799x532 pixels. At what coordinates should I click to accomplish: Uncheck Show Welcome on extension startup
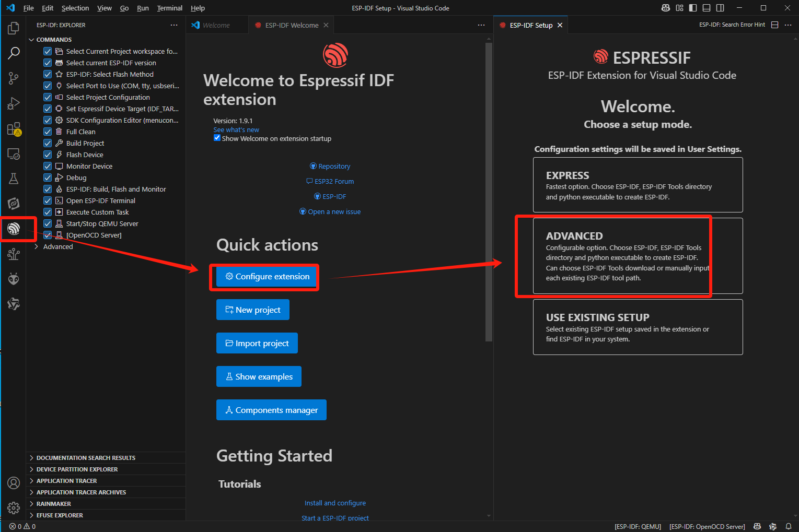pos(217,138)
